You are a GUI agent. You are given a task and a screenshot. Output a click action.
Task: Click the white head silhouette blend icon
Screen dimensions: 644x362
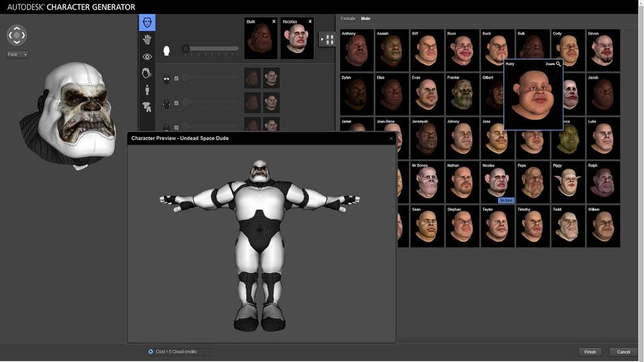pos(166,50)
